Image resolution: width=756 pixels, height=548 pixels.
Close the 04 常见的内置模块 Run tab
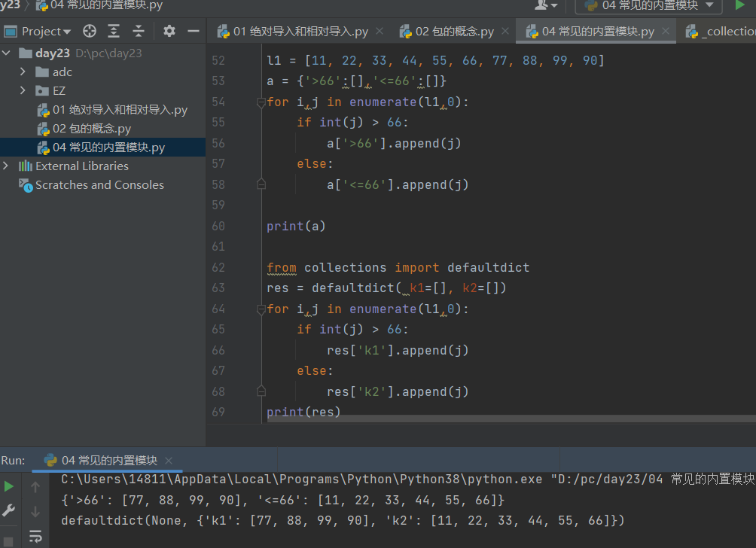[169, 460]
